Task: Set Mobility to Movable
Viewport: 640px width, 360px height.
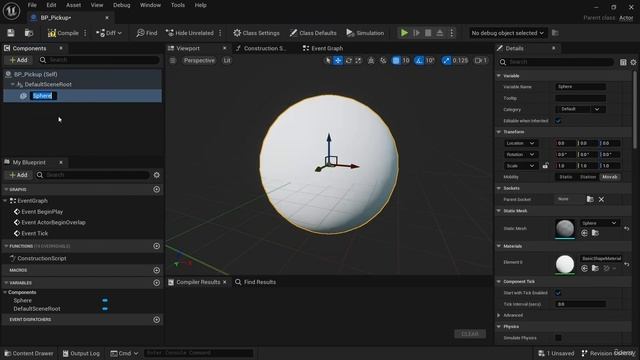Action: click(x=610, y=177)
